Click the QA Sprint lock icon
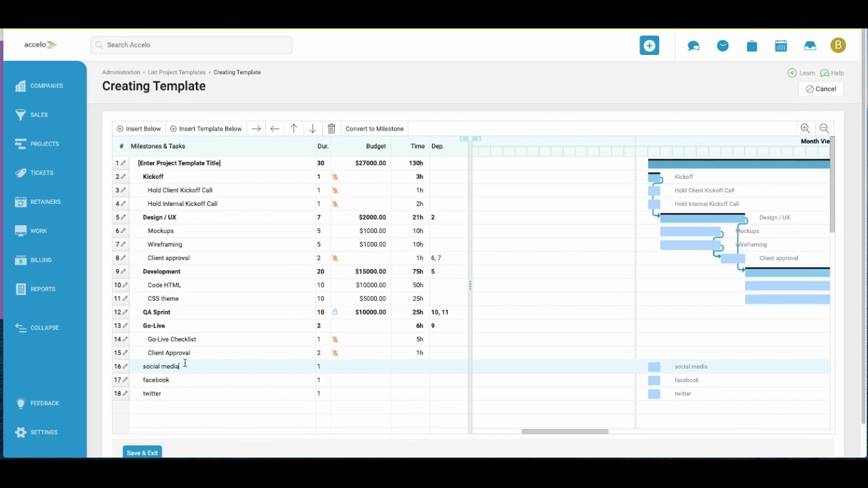The width and height of the screenshot is (868, 488). point(335,312)
